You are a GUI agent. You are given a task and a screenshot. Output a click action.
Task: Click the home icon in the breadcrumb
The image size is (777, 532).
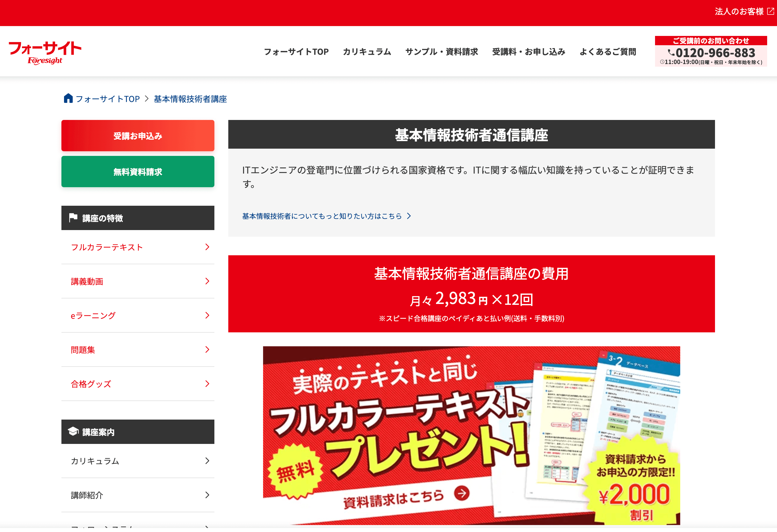68,98
